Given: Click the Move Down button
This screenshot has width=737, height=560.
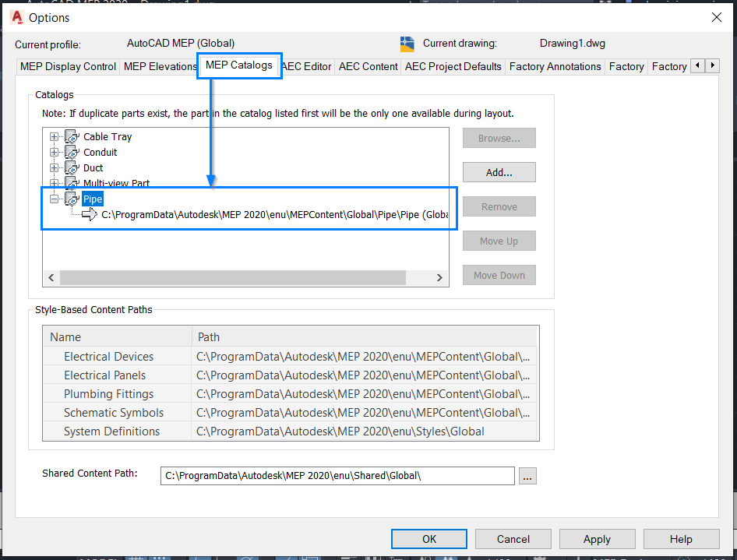Looking at the screenshot, I should point(499,275).
